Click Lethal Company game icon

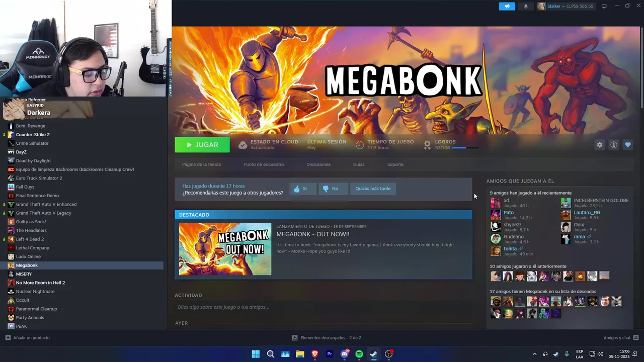(x=11, y=248)
